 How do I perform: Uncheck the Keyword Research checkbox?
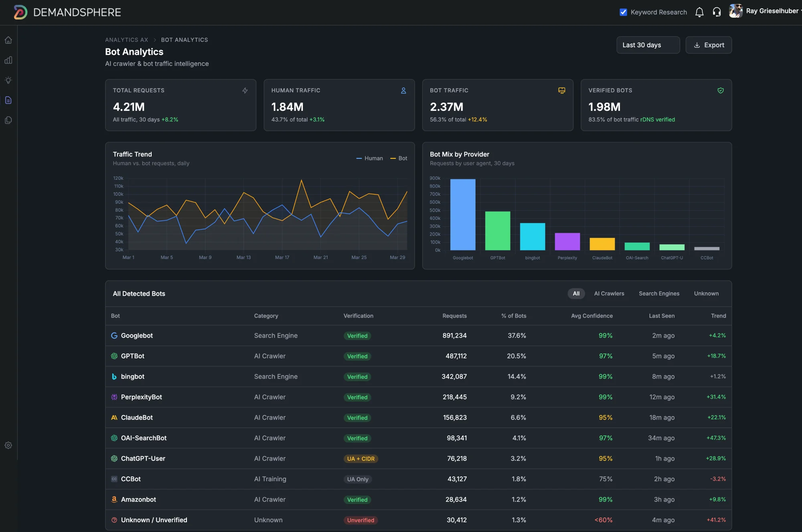(623, 12)
